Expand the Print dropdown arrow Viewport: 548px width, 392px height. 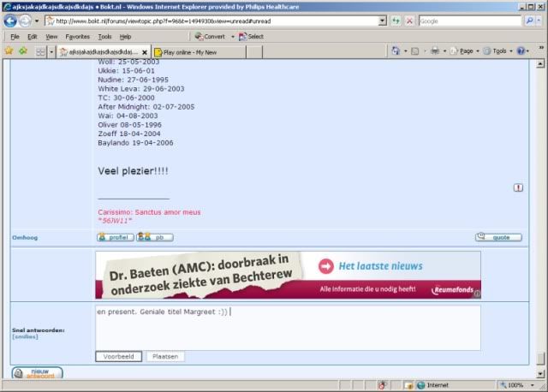coord(444,51)
